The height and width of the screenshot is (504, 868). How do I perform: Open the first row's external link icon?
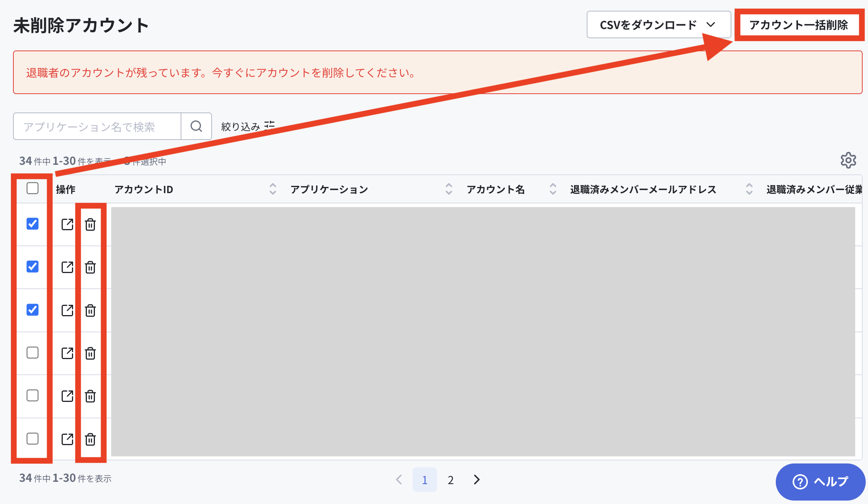67,224
